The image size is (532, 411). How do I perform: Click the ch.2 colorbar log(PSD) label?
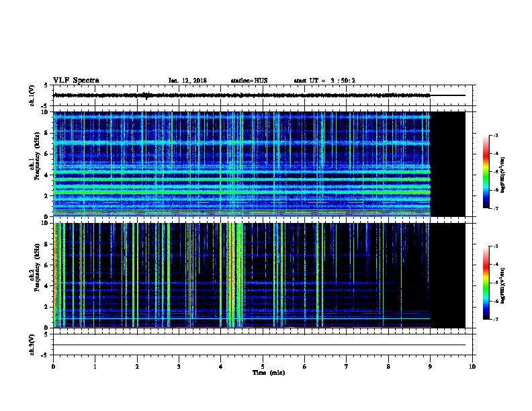502,285
